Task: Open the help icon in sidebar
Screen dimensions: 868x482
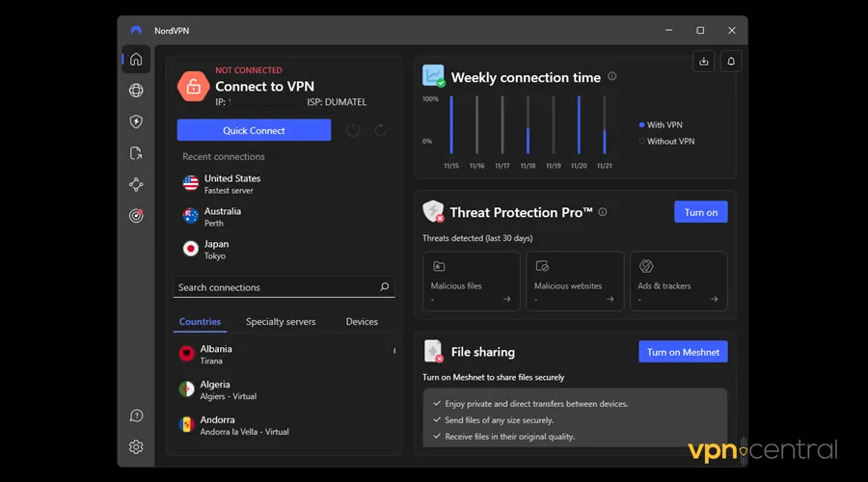Action: click(136, 415)
